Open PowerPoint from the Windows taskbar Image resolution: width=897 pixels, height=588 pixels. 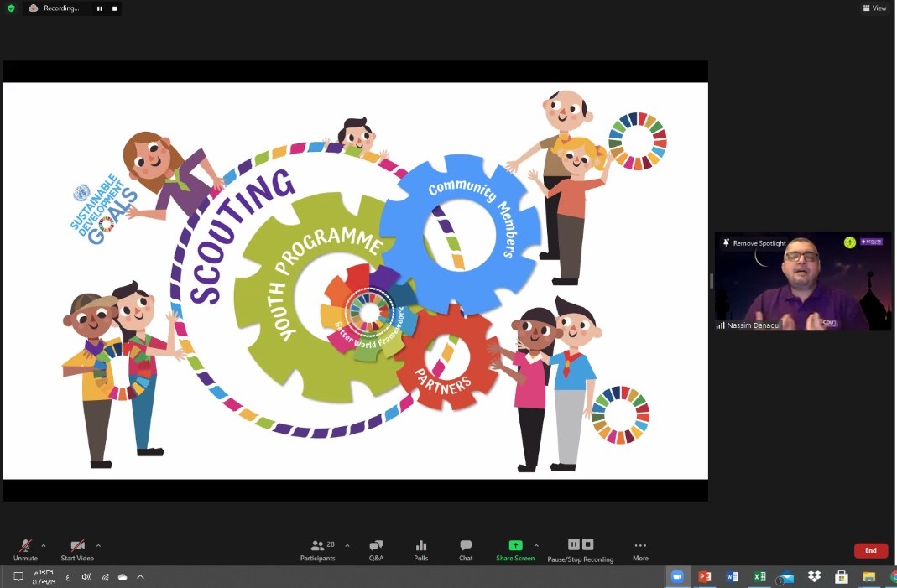click(705, 577)
